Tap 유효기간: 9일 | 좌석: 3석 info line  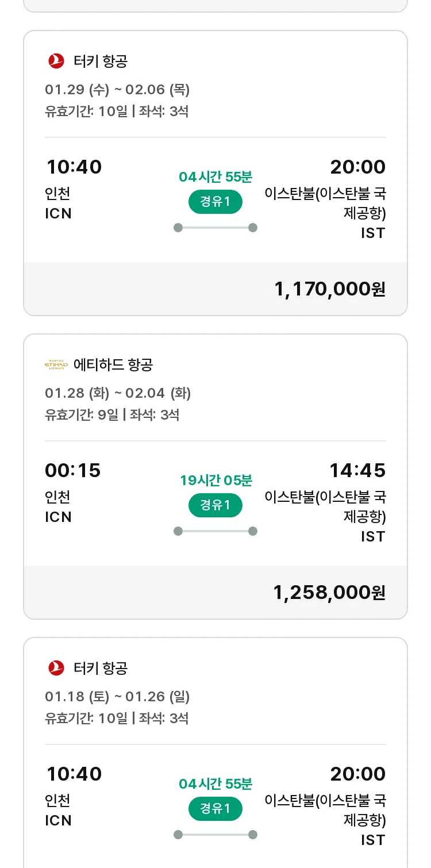pyautogui.click(x=112, y=414)
